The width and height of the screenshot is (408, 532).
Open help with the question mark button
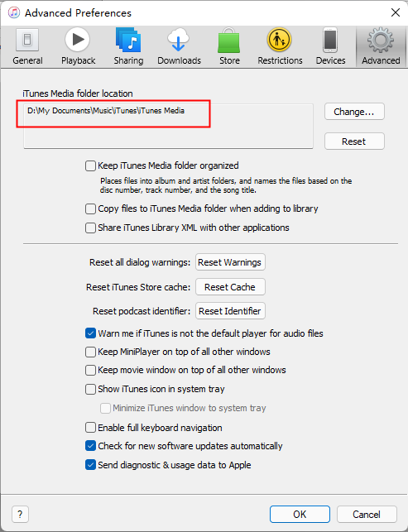pos(20,515)
